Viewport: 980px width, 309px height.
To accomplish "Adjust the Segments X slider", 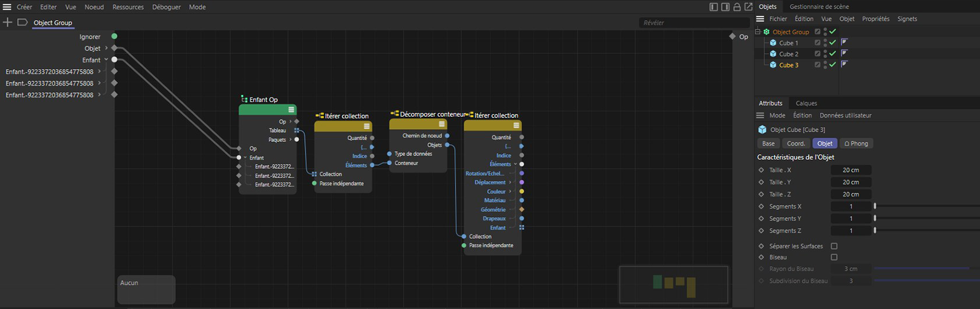I will 875,206.
